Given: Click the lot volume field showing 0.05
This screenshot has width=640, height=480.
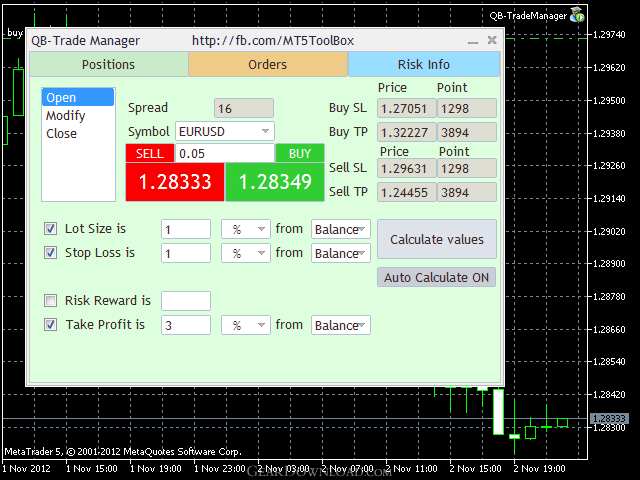Looking at the screenshot, I should tap(225, 153).
